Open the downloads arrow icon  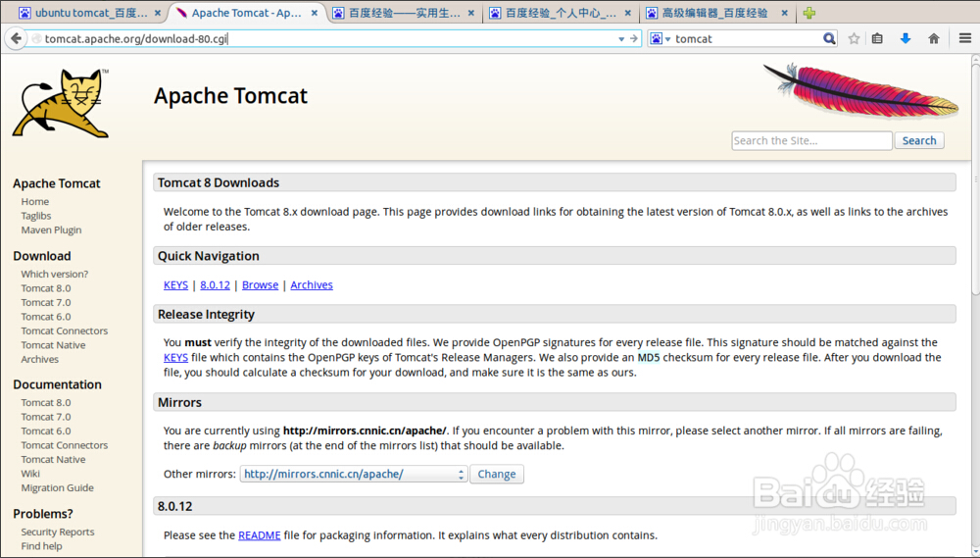click(905, 39)
